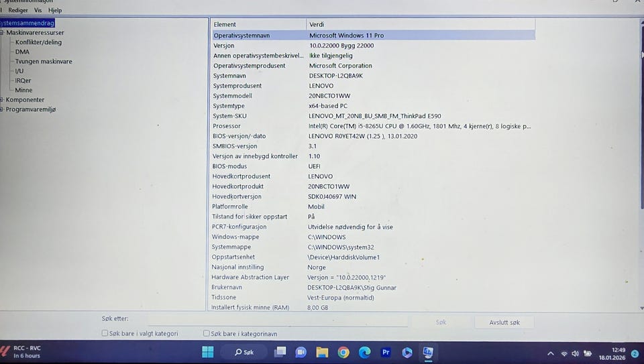Expand the Programvaremiljø tree node
Viewport: 644px width, 364px height.
coord(1,109)
